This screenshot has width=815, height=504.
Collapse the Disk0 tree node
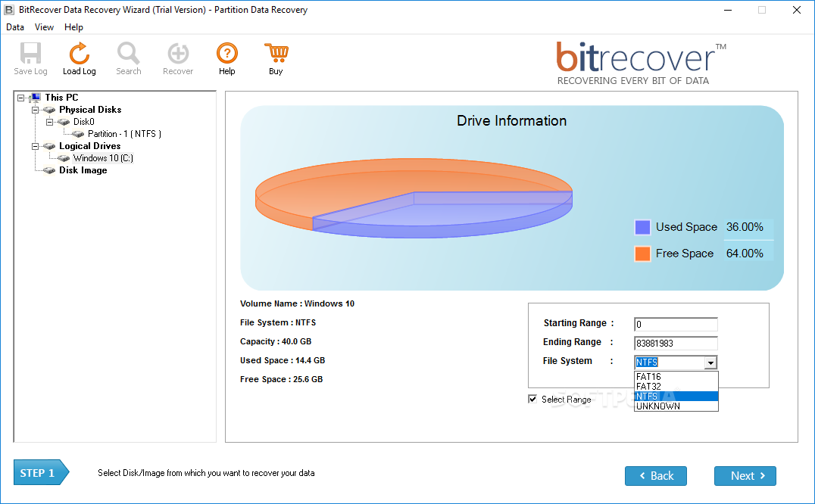click(49, 122)
